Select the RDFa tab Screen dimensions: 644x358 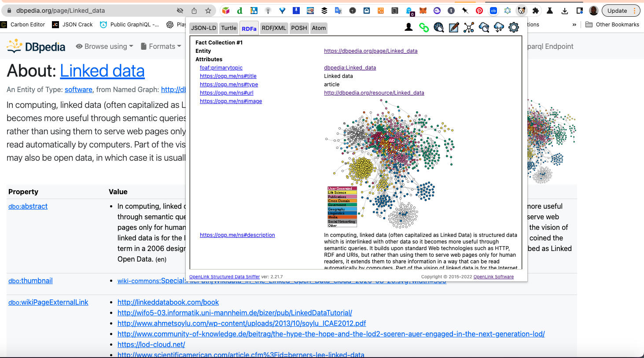(249, 28)
